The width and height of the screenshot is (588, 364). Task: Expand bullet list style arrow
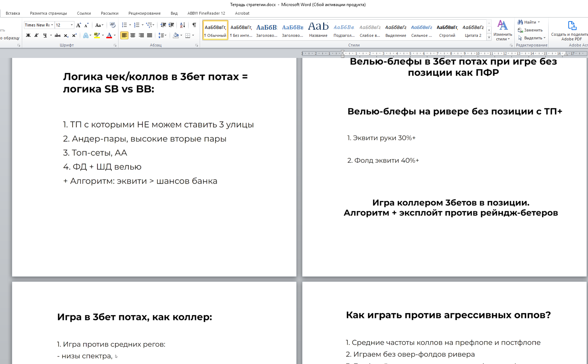click(130, 25)
